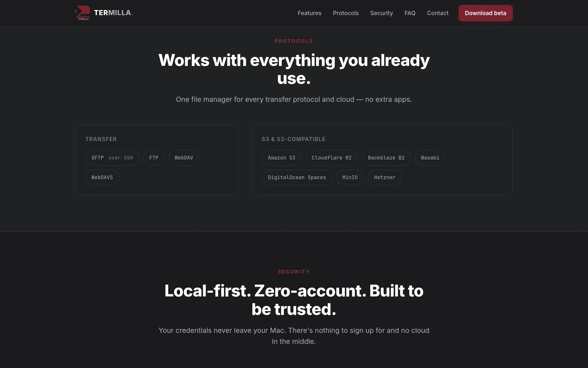This screenshot has width=588, height=368.
Task: Open the Features nav link
Action: point(310,13)
